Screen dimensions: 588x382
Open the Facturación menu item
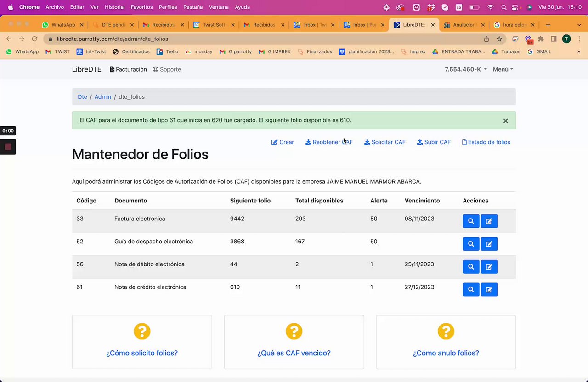pos(128,69)
